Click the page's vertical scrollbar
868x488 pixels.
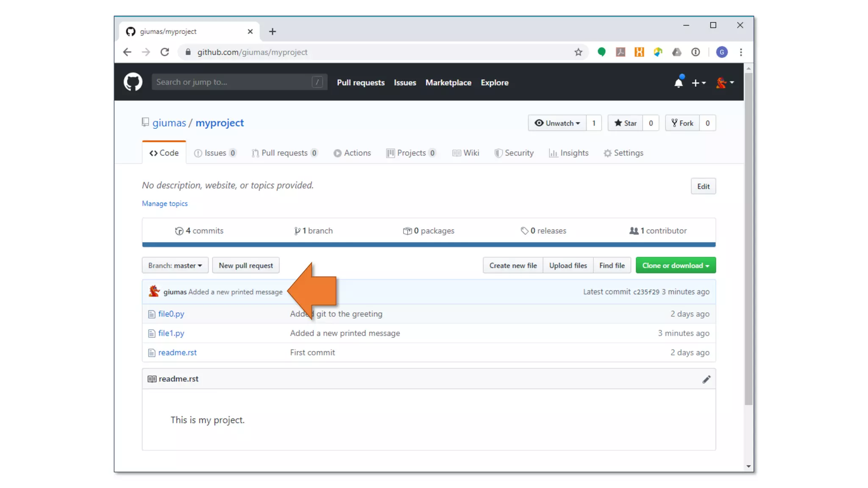748,237
